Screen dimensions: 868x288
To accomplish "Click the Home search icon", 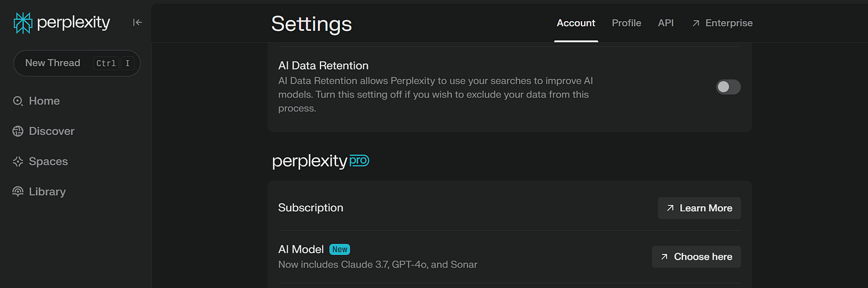I will (18, 101).
